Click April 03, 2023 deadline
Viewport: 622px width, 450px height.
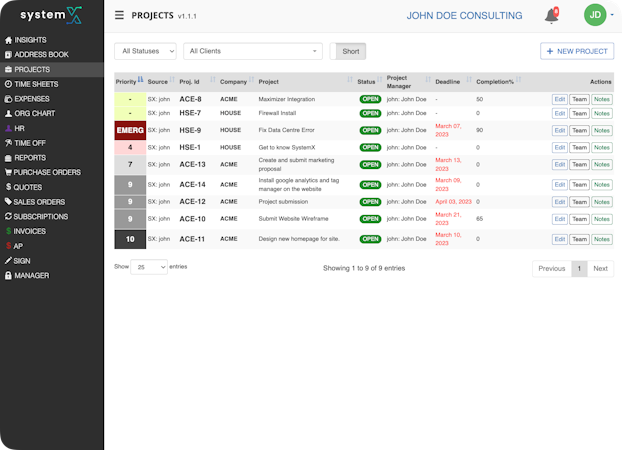click(x=453, y=202)
